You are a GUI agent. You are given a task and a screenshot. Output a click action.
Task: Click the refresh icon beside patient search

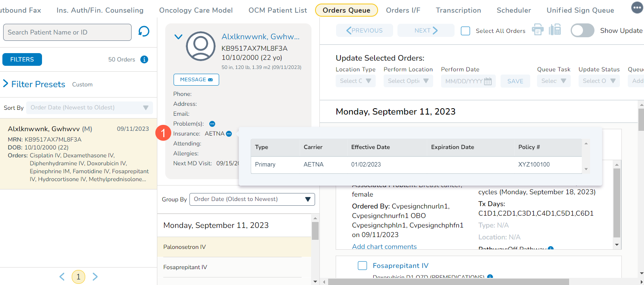[x=144, y=31]
